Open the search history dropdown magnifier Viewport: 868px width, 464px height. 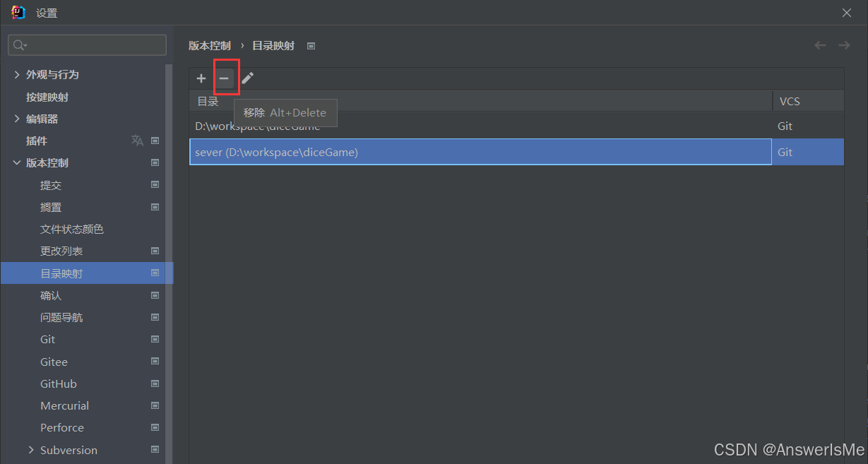pyautogui.click(x=20, y=45)
